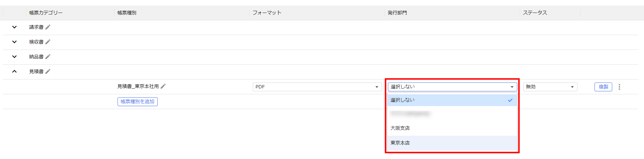Collapse the 見積書 category row

14,71
